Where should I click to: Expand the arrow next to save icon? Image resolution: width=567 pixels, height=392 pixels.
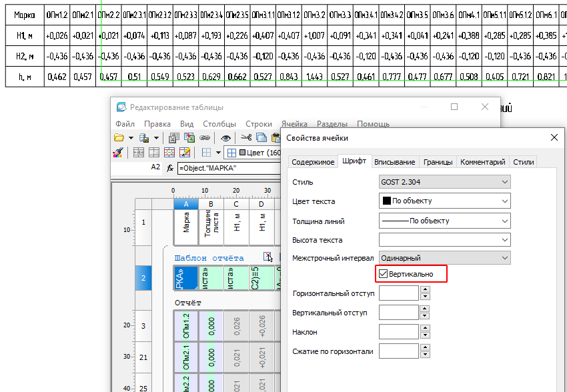[156, 137]
